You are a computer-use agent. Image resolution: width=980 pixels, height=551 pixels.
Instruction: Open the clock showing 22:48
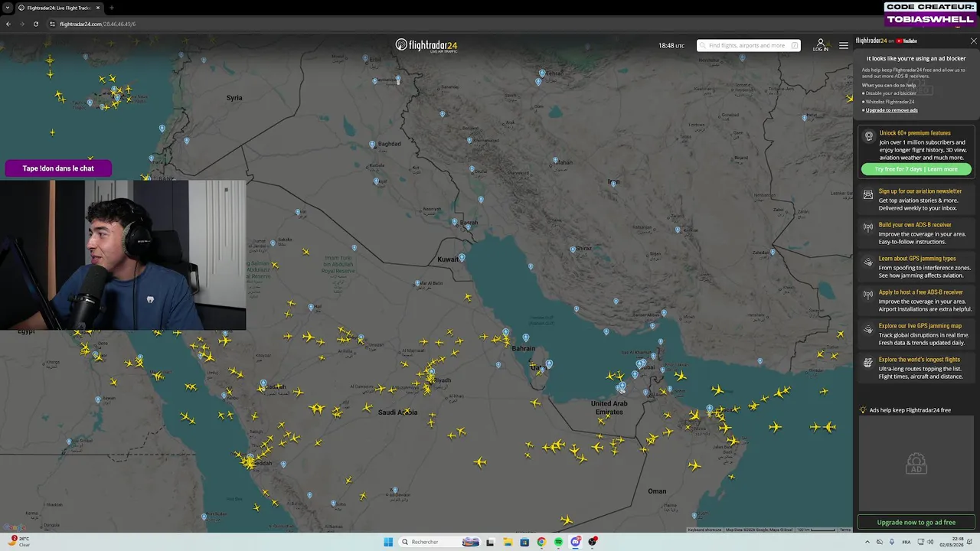click(950, 542)
